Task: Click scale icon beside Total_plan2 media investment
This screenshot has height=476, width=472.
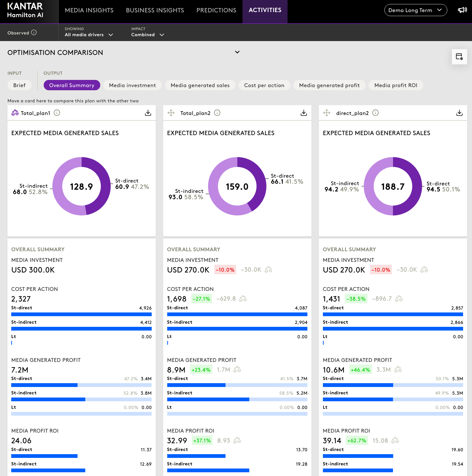Action: [x=268, y=270]
